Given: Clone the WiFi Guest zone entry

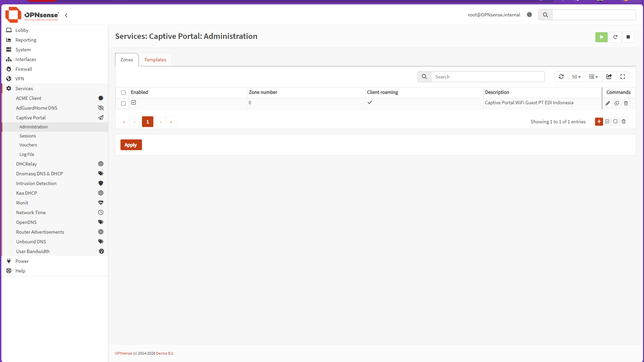Looking at the screenshot, I should point(617,103).
